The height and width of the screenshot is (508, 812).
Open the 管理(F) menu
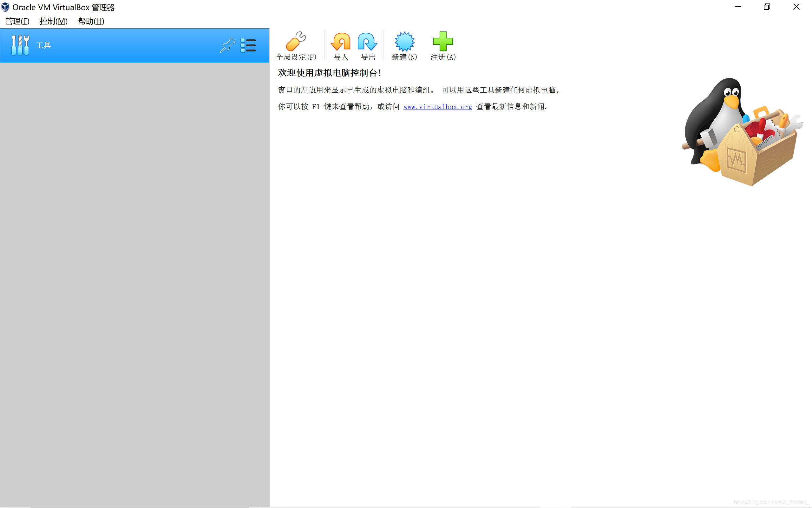coord(17,21)
